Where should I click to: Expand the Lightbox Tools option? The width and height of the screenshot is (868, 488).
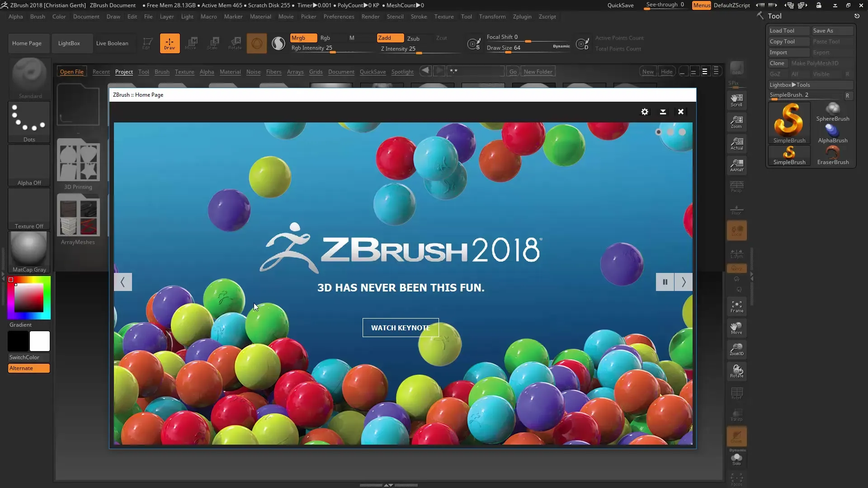pyautogui.click(x=811, y=85)
